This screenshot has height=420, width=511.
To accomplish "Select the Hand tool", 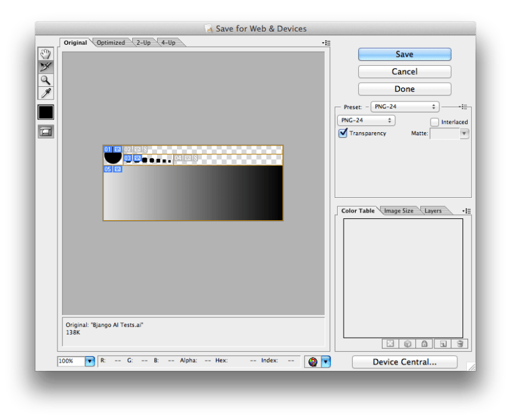I will pyautogui.click(x=45, y=54).
